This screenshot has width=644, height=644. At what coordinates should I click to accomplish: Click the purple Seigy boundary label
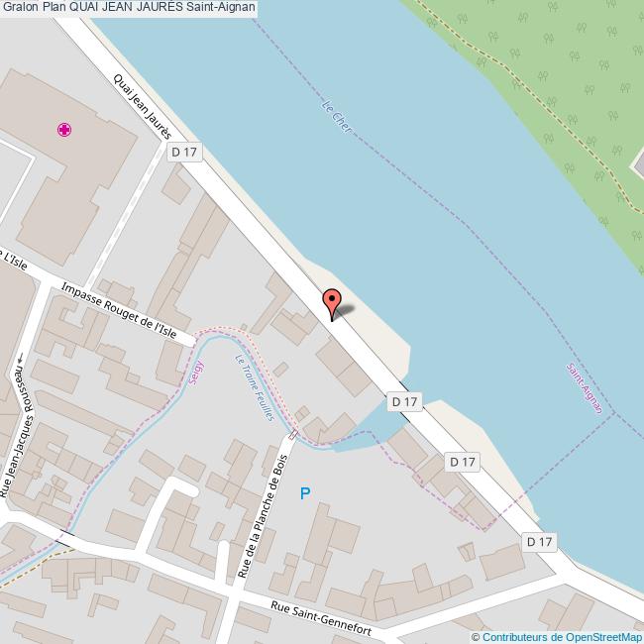tap(196, 373)
